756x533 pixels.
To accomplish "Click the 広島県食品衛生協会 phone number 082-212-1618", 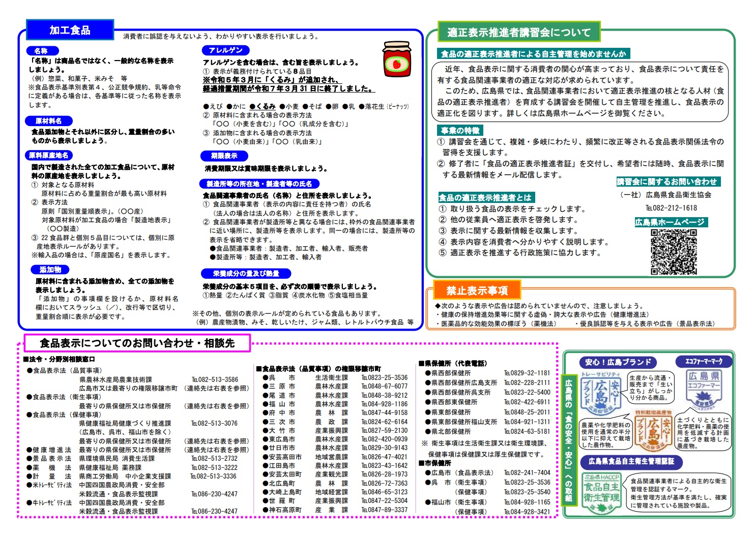I will click(671, 208).
